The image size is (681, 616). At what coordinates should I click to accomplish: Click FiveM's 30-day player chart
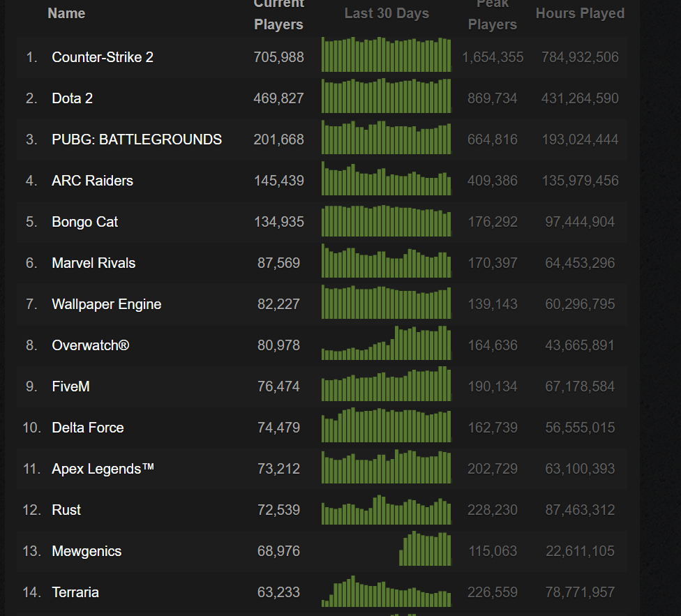pyautogui.click(x=387, y=384)
